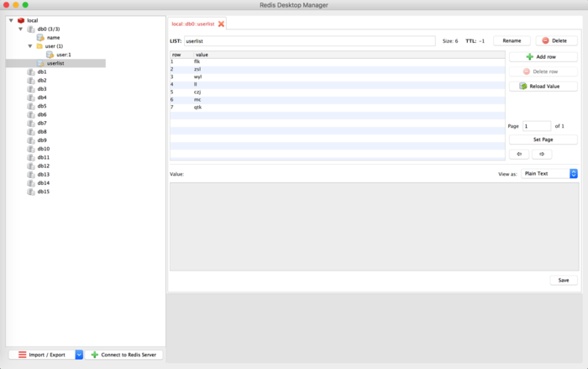The width and height of the screenshot is (588, 369).
Task: Open the db7 database label
Action: click(x=42, y=123)
